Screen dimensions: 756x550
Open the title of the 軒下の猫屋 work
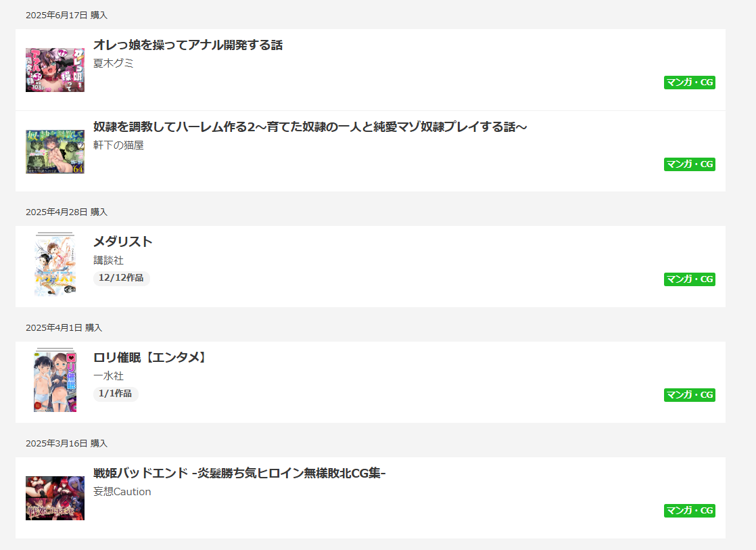310,127
